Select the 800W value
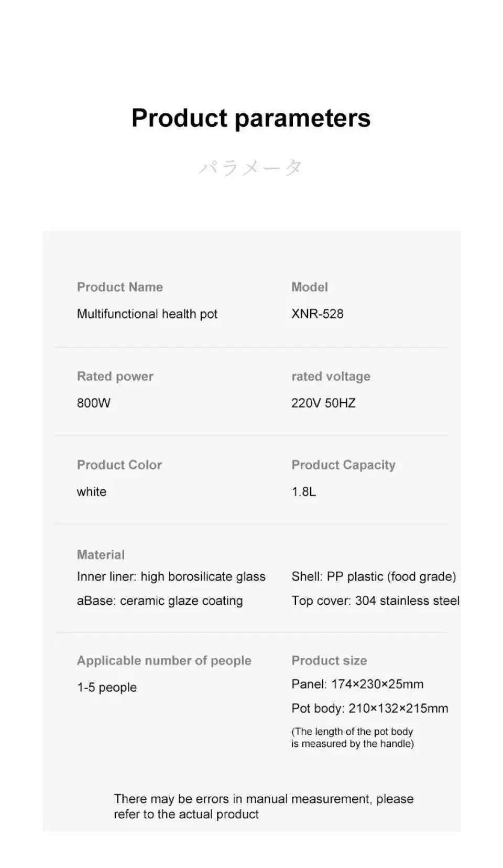503x868 pixels. pyautogui.click(x=94, y=403)
